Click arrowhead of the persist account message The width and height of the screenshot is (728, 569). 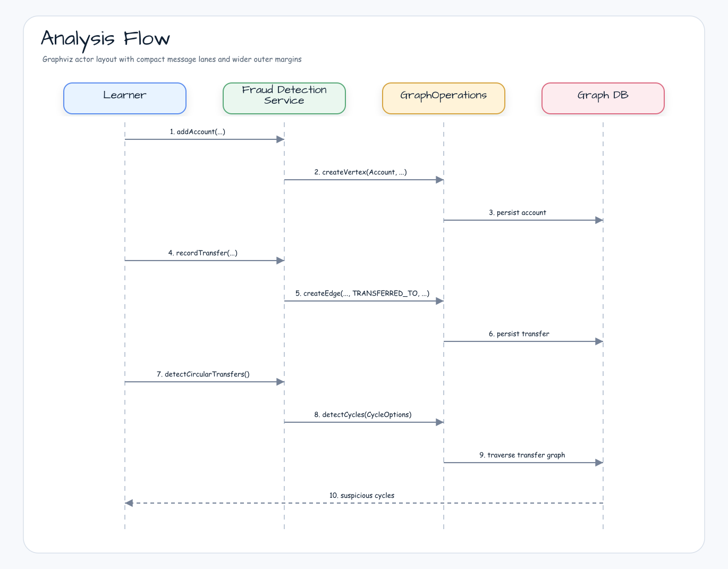coord(599,220)
